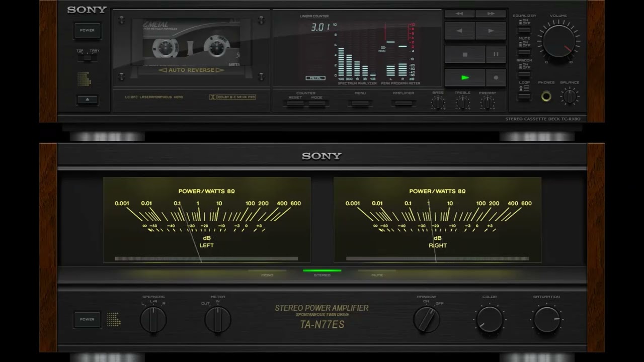The width and height of the screenshot is (644, 362).
Task: Click the RIGHT power VU meter
Action: [438, 220]
